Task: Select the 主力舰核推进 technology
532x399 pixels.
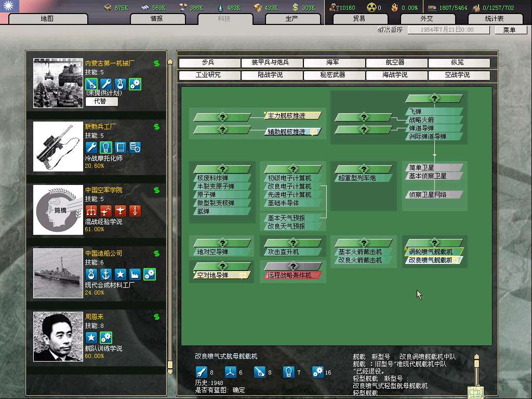Action: click(292, 116)
